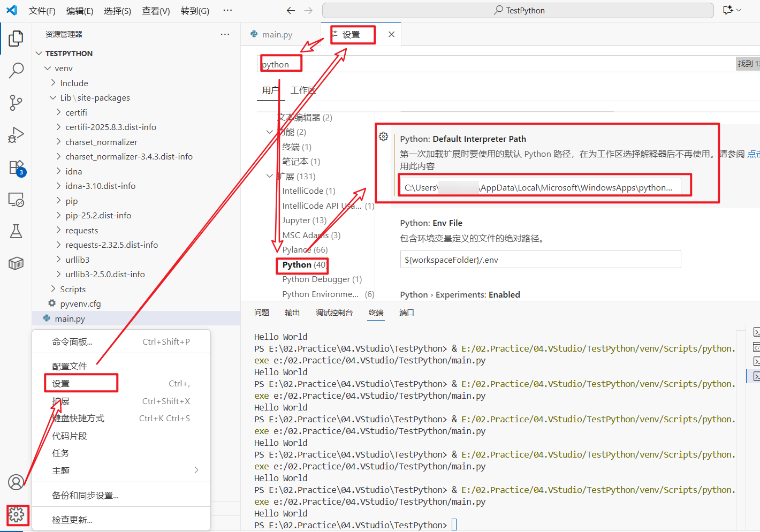
Task: Click gear icon beside Default Interpreter Path
Action: 383,136
